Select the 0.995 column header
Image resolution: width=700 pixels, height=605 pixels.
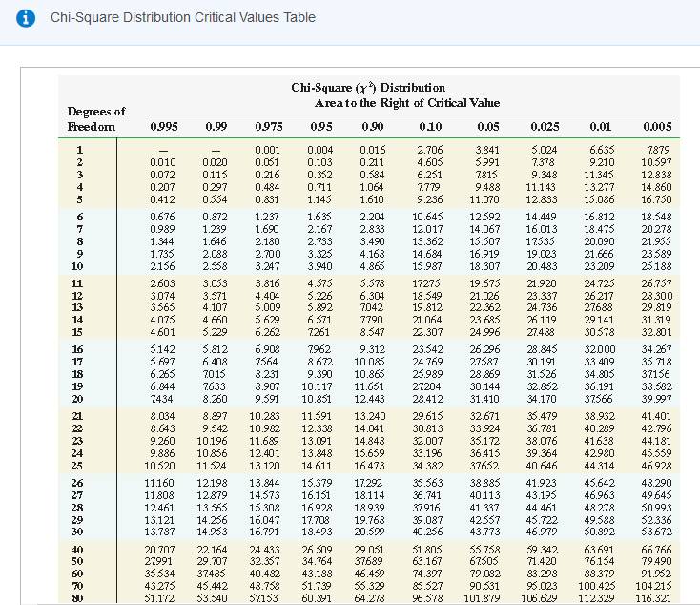click(x=164, y=127)
